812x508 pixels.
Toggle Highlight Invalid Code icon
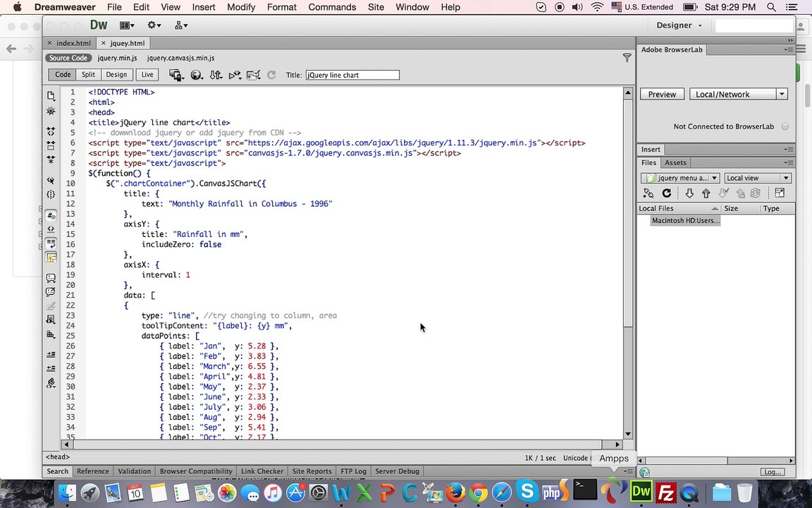point(51,229)
